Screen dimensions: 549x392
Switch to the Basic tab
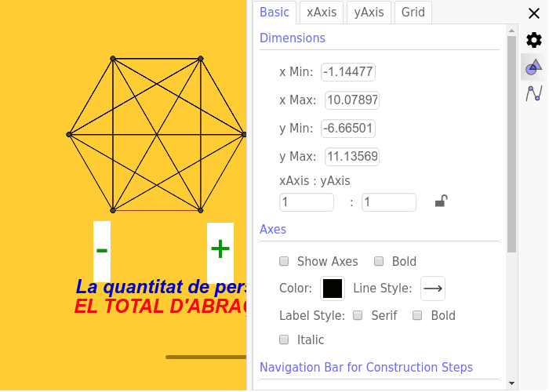coord(274,13)
